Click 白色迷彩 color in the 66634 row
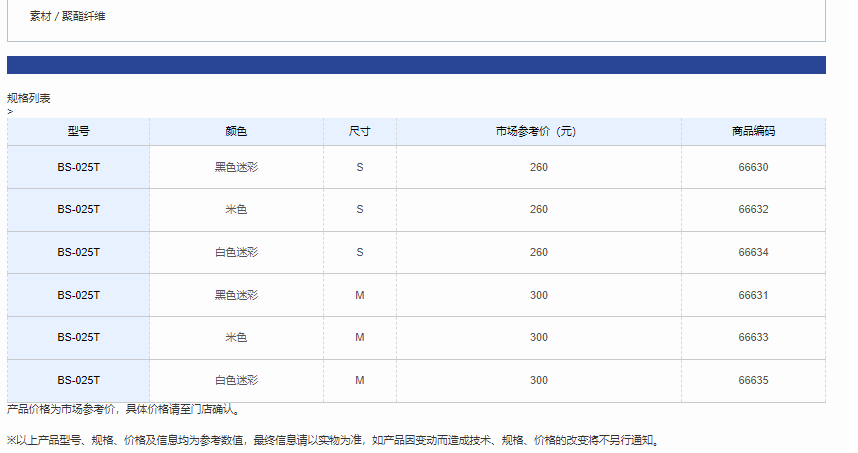Screen dimensions: 858x453 pos(236,252)
